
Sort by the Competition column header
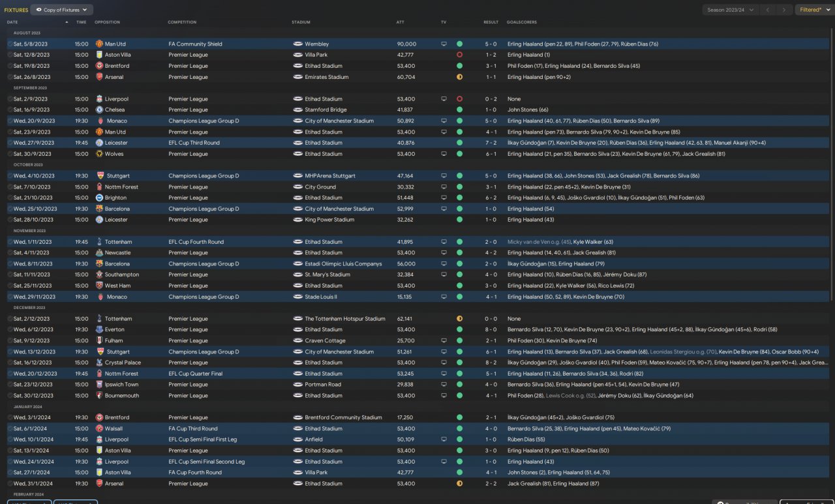[182, 22]
